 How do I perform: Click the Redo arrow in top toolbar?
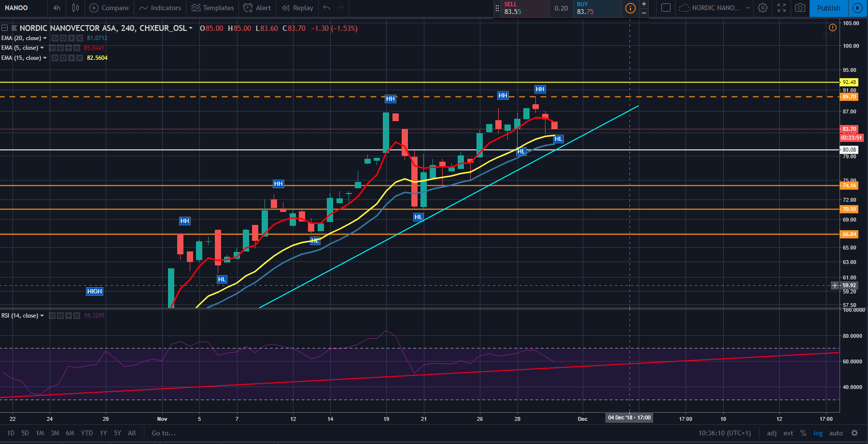340,8
